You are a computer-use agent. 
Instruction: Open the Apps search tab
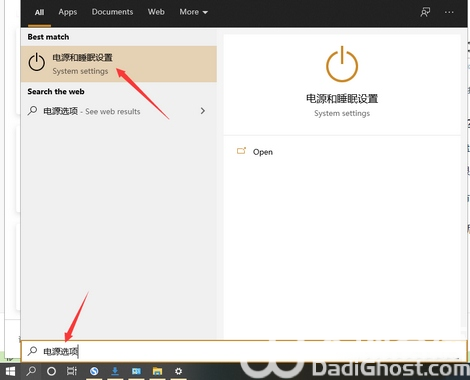(x=68, y=12)
